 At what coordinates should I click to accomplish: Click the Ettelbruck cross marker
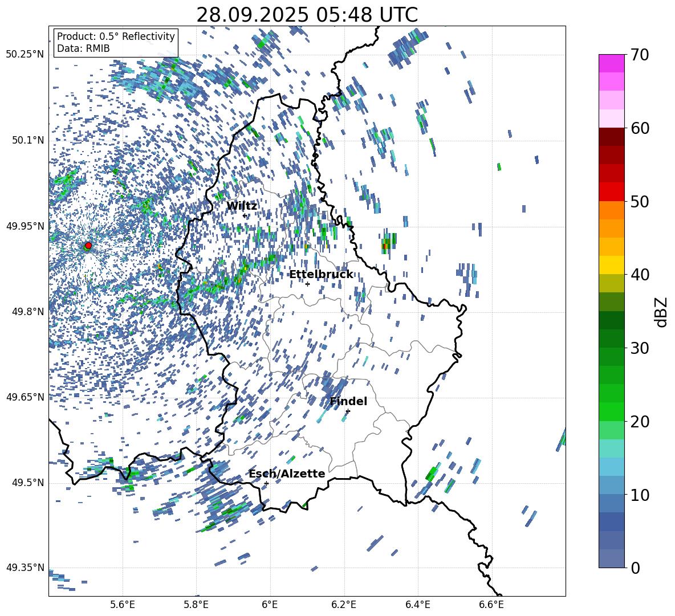[x=307, y=284]
